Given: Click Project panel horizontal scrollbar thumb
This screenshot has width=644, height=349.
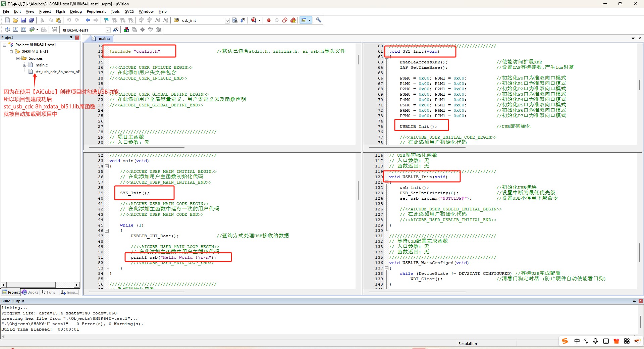Looking at the screenshot, I should click(31, 285).
